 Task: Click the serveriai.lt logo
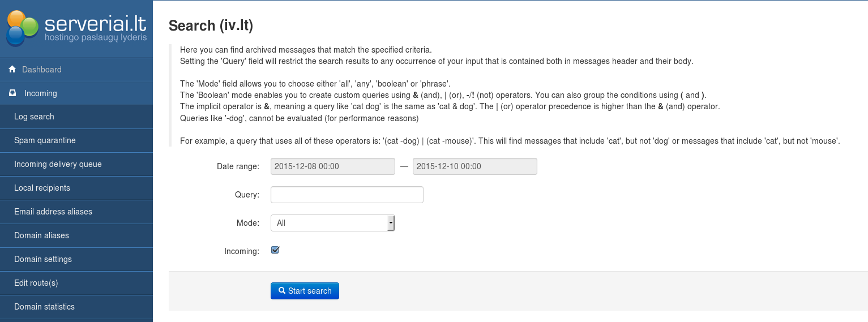(76, 28)
